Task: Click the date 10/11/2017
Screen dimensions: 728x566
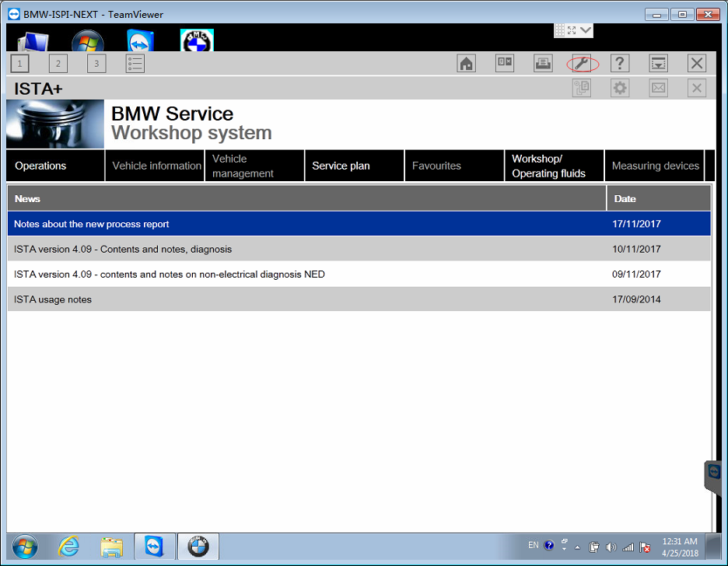Action: click(x=636, y=249)
